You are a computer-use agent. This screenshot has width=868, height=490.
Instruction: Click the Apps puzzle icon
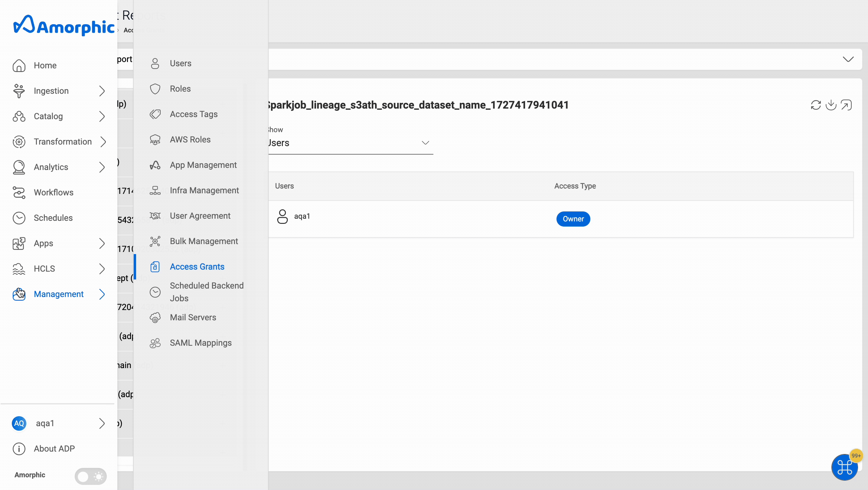tap(19, 243)
